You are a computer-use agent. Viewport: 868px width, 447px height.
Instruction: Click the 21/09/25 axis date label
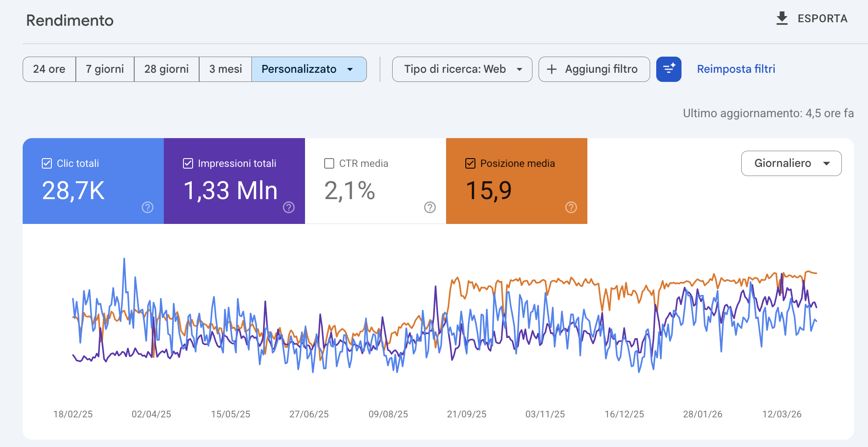[x=467, y=414]
